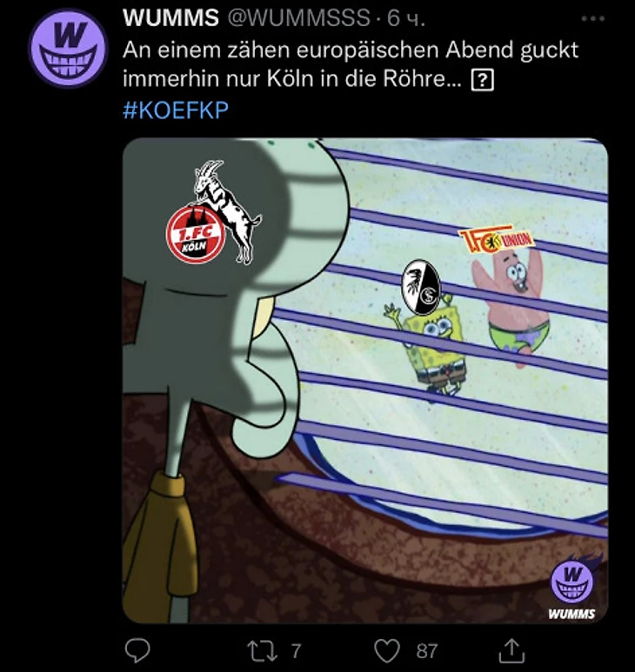Open the tweet timestamp 6 ч.
The image size is (635, 672).
click(405, 19)
